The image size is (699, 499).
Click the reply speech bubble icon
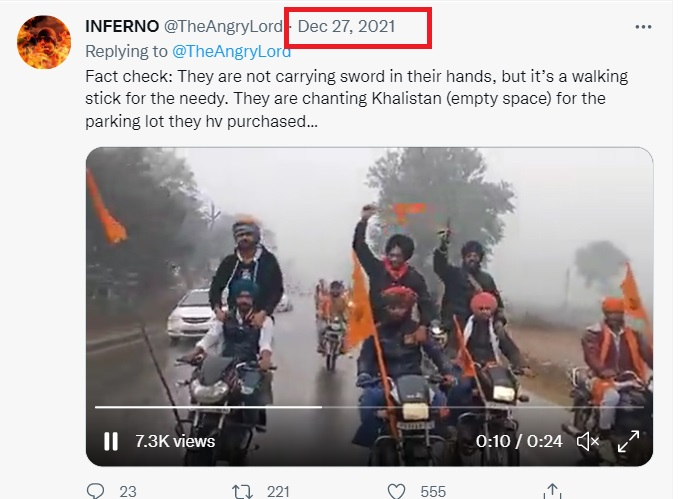pyautogui.click(x=96, y=490)
